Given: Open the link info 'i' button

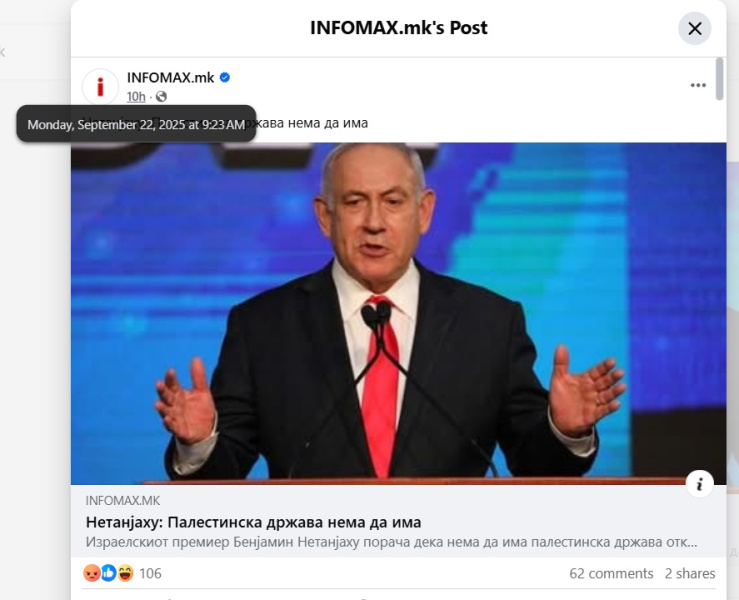Looking at the screenshot, I should point(699,484).
